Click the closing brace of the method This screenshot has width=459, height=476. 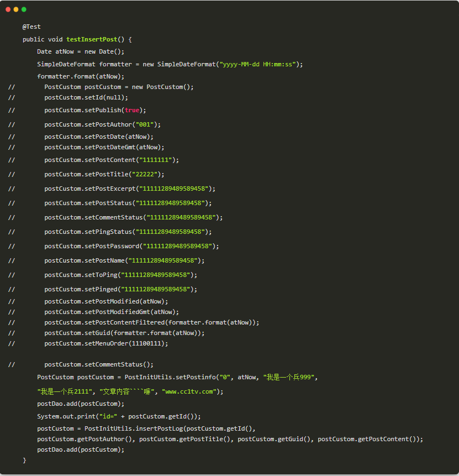pyautogui.click(x=24, y=461)
